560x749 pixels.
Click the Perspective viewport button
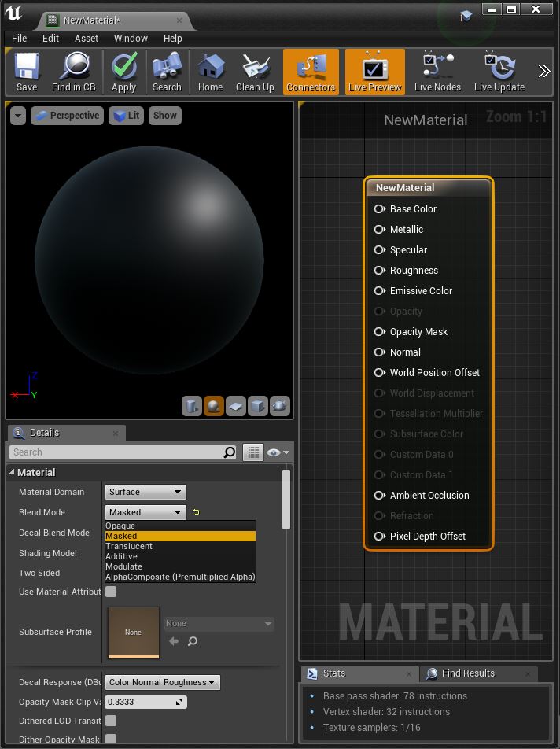67,116
